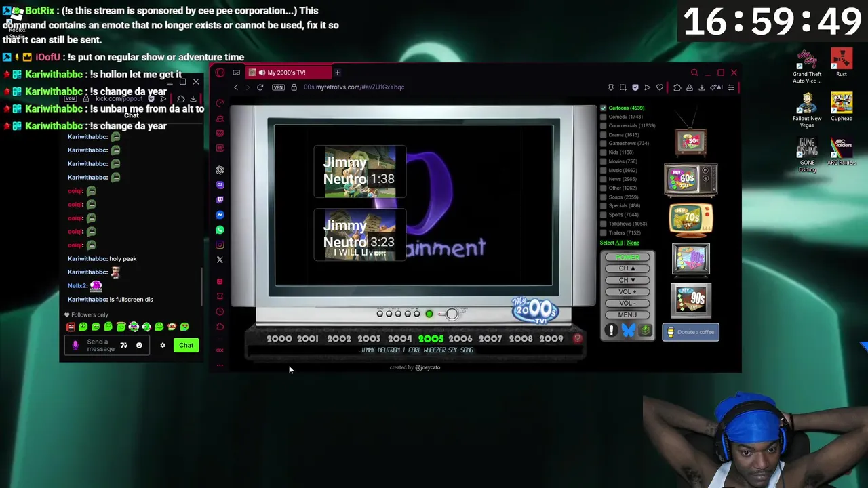Switch to the My 90s TV
868x488 pixels.
(x=690, y=300)
